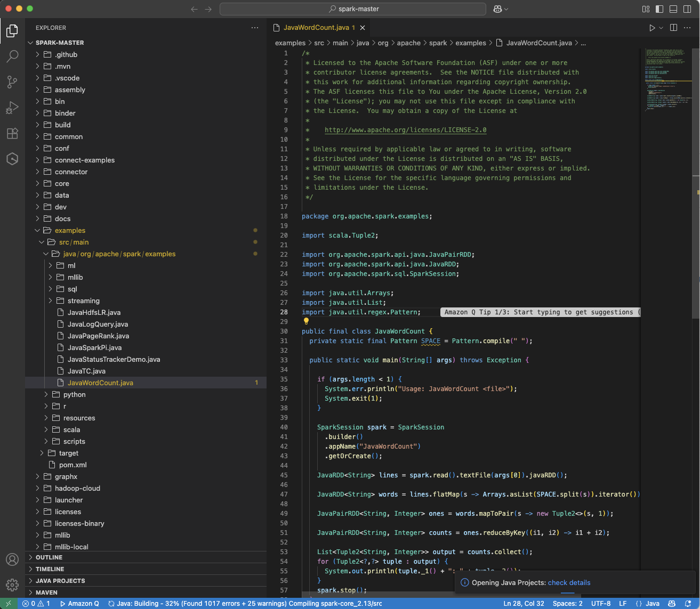Open the Extensions view
The height and width of the screenshot is (609, 700).
12,133
